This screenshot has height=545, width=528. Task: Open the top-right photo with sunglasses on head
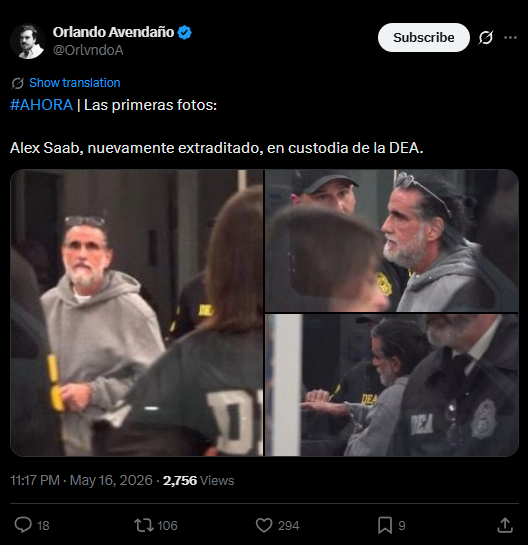[392, 241]
